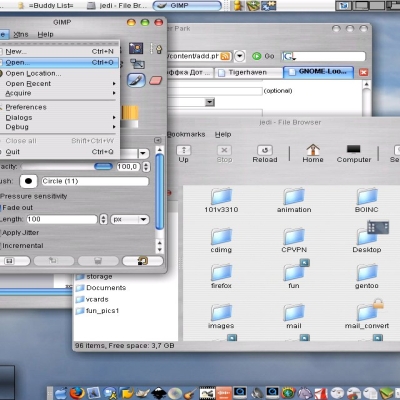Close the current browser tab via red X
The width and height of the screenshot is (400, 400).
coord(363,72)
